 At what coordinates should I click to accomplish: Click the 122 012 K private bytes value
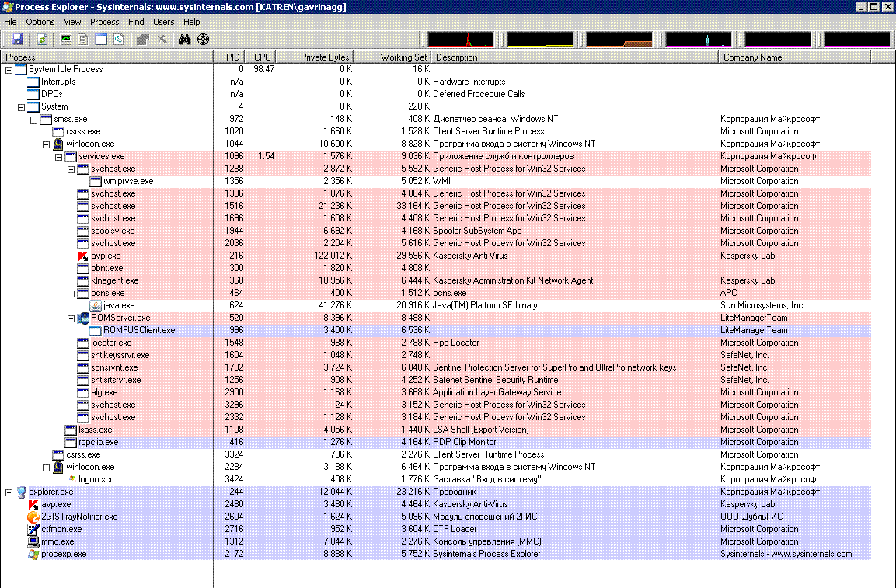point(333,256)
